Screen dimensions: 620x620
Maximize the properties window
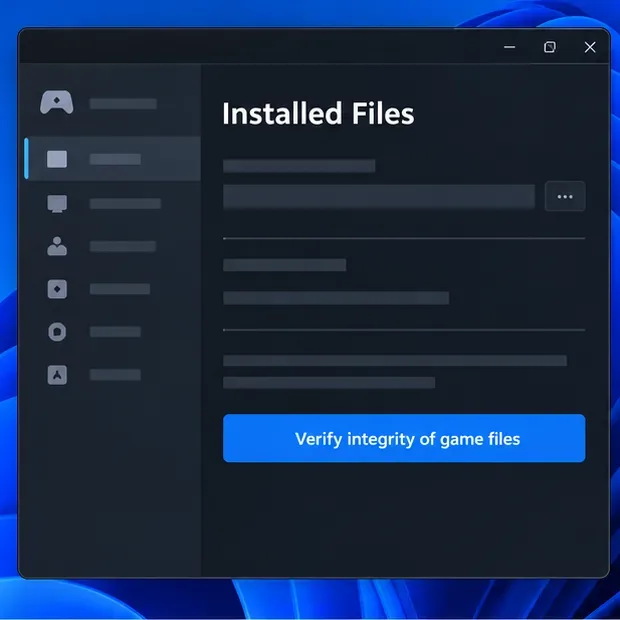(550, 47)
